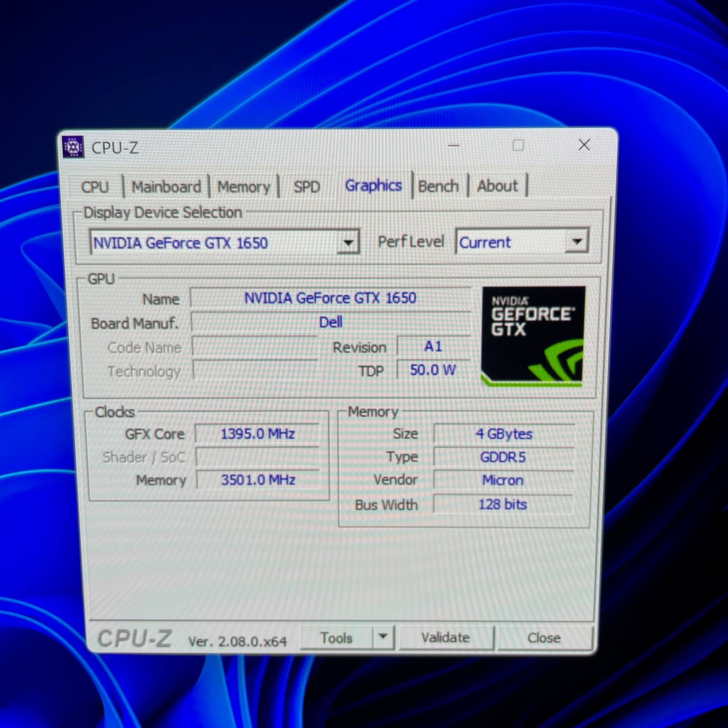Click the memory Vendor value Micron
Viewport: 728px width, 728px height.
coord(503,480)
